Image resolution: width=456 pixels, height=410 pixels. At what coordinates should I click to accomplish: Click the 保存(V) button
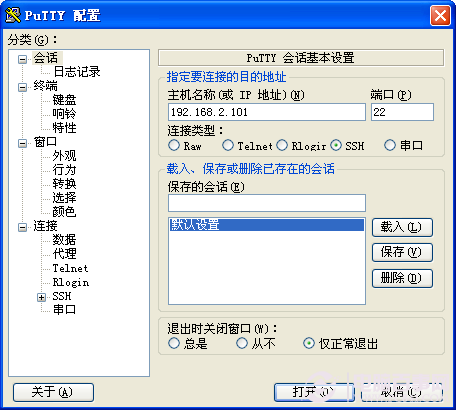click(x=402, y=252)
